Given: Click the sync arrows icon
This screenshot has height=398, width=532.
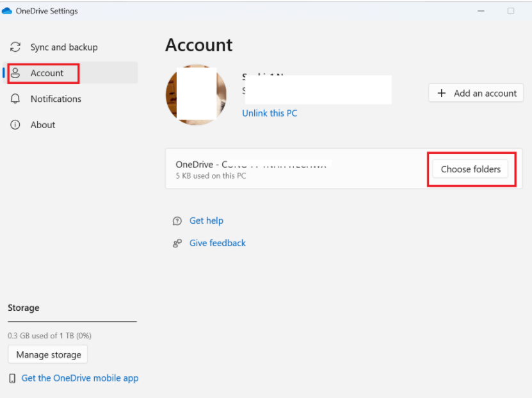Looking at the screenshot, I should 15,47.
